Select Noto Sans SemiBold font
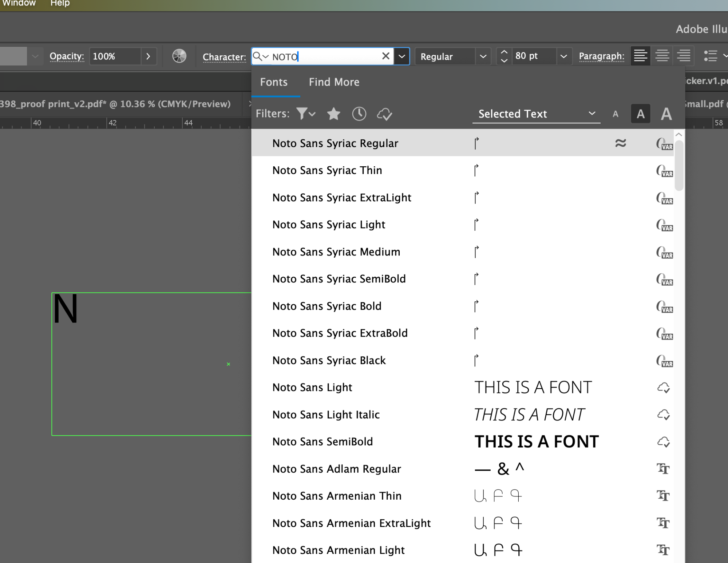The height and width of the screenshot is (563, 728). (x=462, y=441)
